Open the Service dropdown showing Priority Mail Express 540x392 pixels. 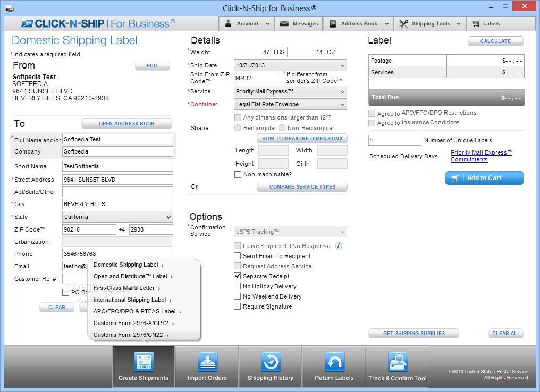290,91
